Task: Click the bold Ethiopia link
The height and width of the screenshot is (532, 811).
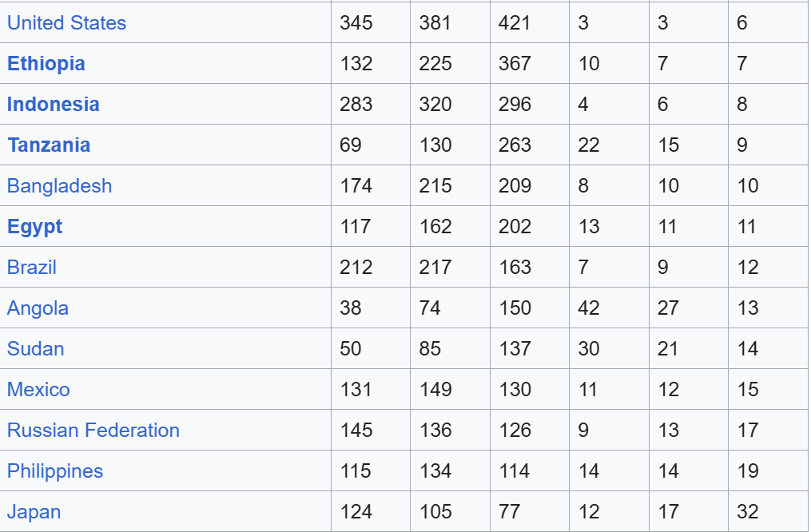Action: pos(46,64)
